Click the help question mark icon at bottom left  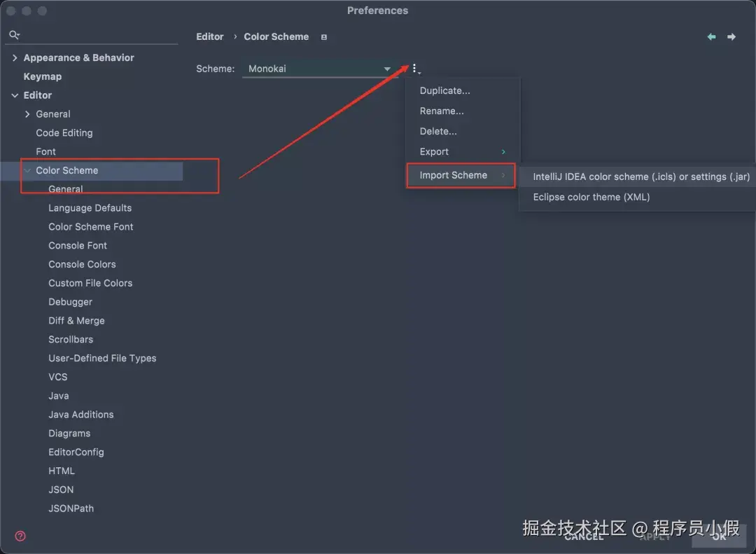[20, 536]
